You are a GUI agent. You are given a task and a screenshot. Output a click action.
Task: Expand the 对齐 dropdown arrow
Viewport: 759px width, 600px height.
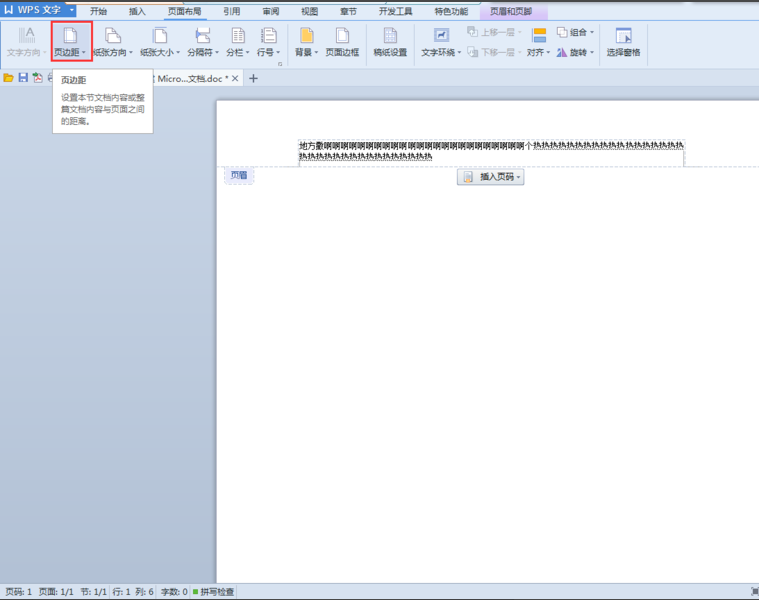[548, 52]
